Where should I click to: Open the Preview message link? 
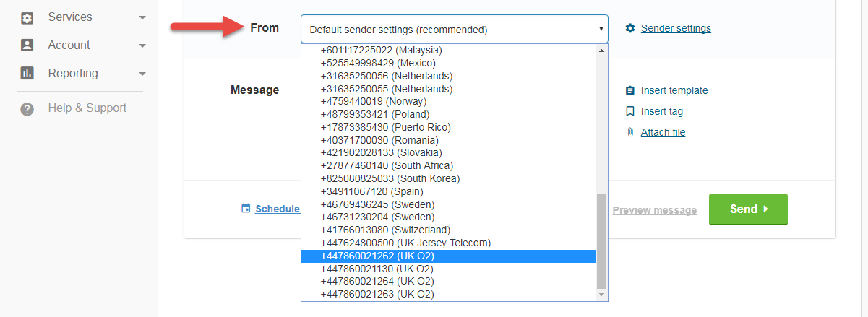[x=654, y=210]
